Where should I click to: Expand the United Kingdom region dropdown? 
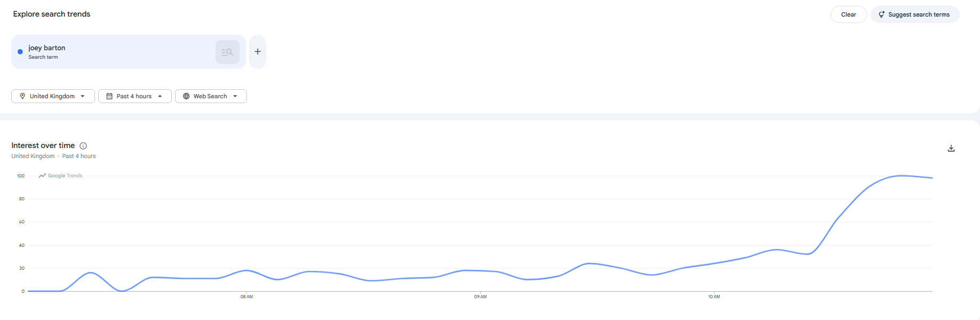click(83, 96)
